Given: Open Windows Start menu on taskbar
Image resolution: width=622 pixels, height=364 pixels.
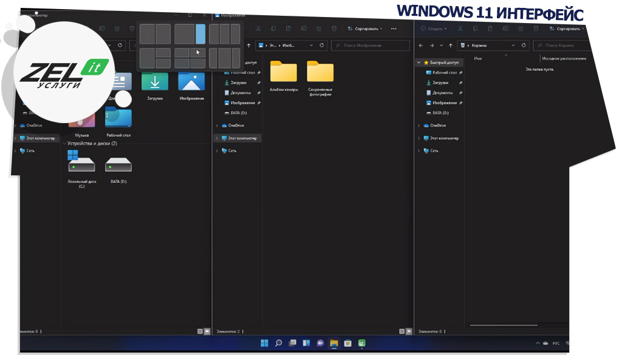Looking at the screenshot, I should [x=265, y=343].
